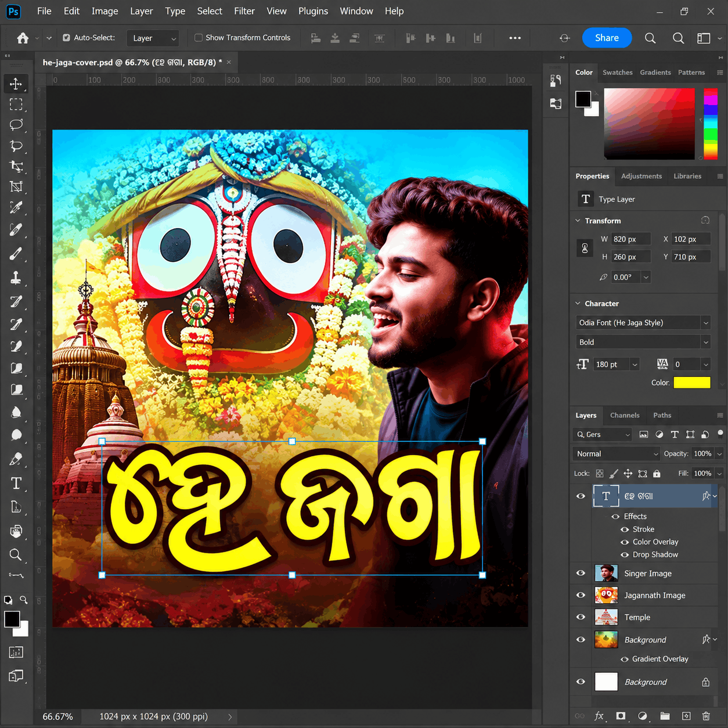Open the Plugins menu
The height and width of the screenshot is (728, 728).
point(313,11)
